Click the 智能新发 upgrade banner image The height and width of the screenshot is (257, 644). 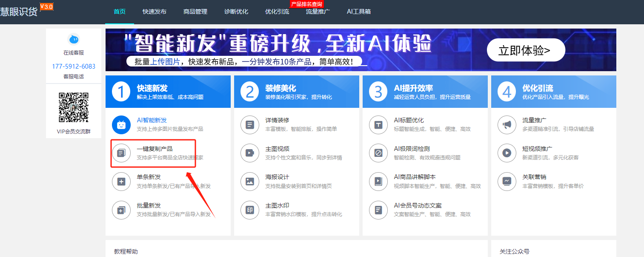[x=361, y=50]
